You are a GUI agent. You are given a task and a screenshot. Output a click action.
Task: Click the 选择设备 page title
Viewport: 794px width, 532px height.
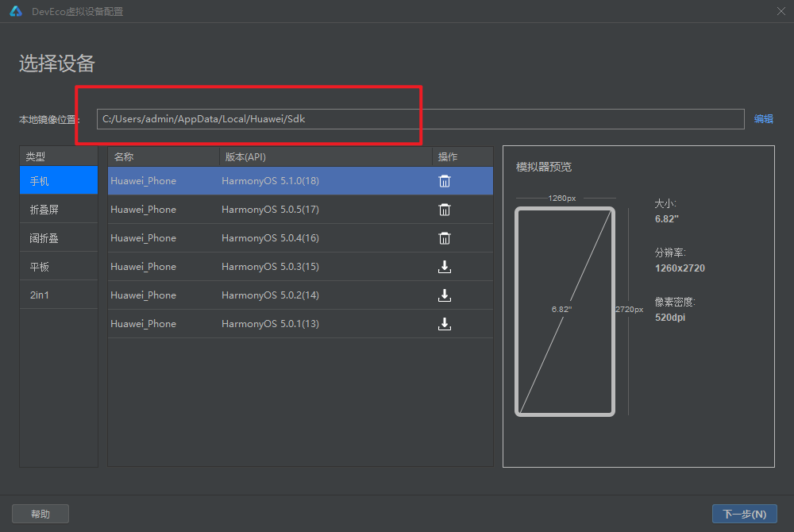click(x=57, y=64)
